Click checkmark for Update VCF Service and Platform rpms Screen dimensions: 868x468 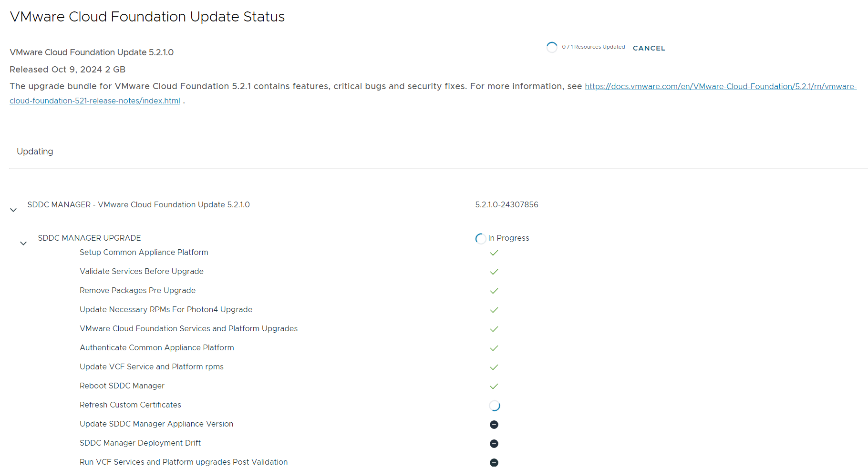[x=494, y=367]
